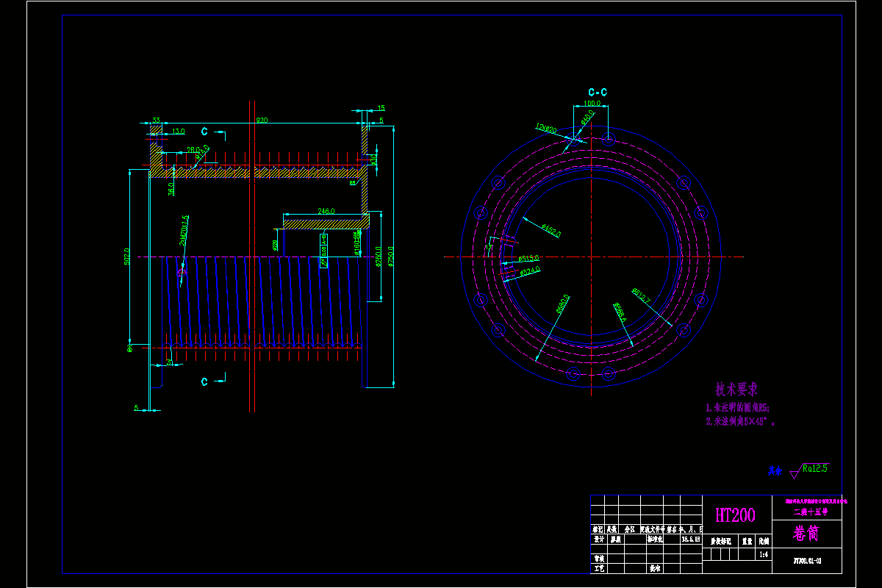Pick the ø750.0 outer diameter dimension

[391, 257]
